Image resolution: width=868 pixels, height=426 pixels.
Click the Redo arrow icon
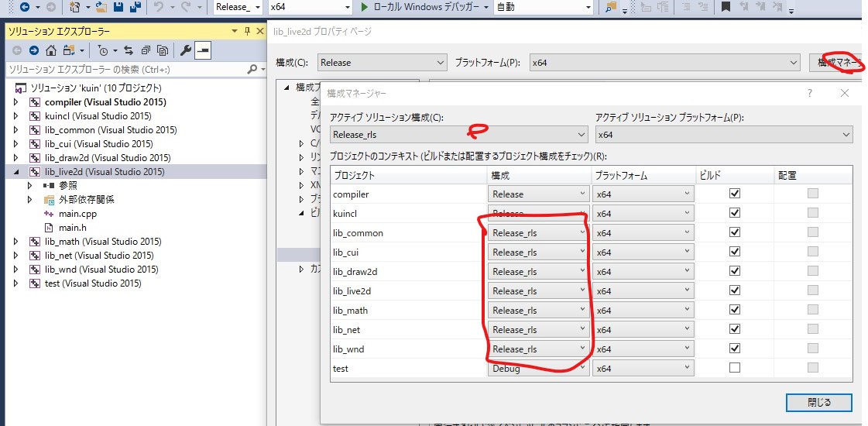click(x=187, y=7)
